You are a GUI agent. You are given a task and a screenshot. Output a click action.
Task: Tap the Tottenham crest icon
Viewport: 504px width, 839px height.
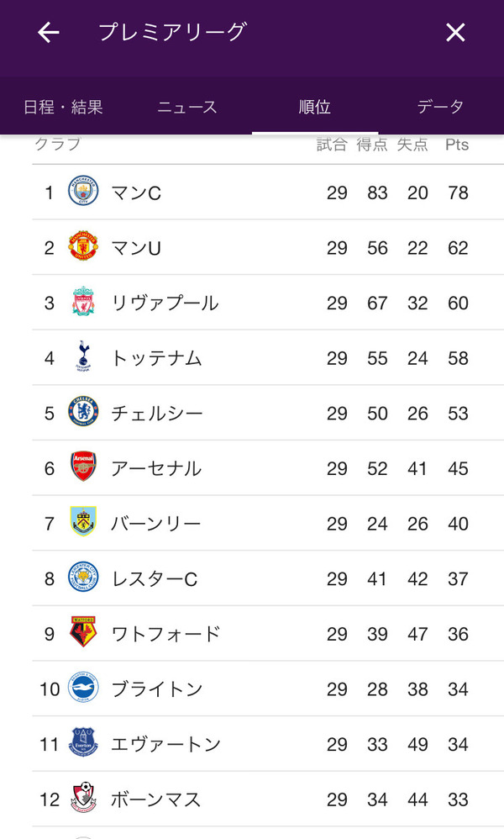tap(83, 357)
